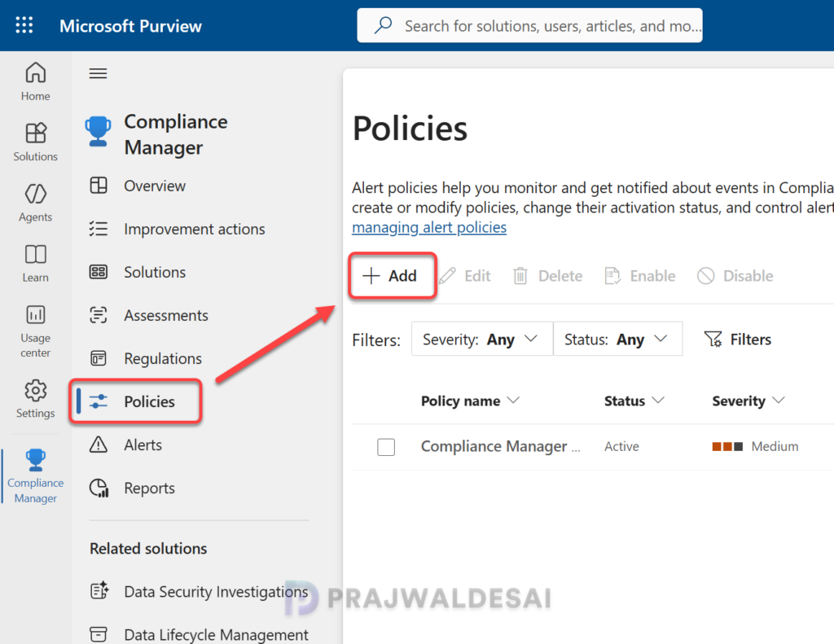Click the Medium severity text

(775, 446)
